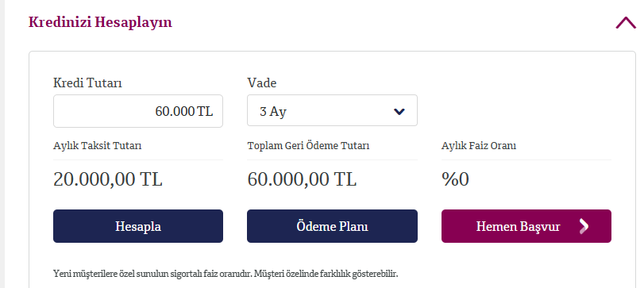Image resolution: width=644 pixels, height=288 pixels.
Task: Select the Aylık Taksit Tutarı label
Action: tap(98, 146)
